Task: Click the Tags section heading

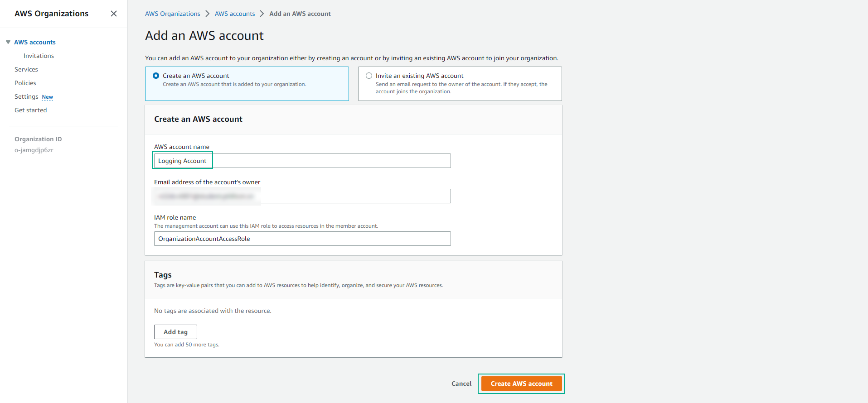Action: pos(163,275)
